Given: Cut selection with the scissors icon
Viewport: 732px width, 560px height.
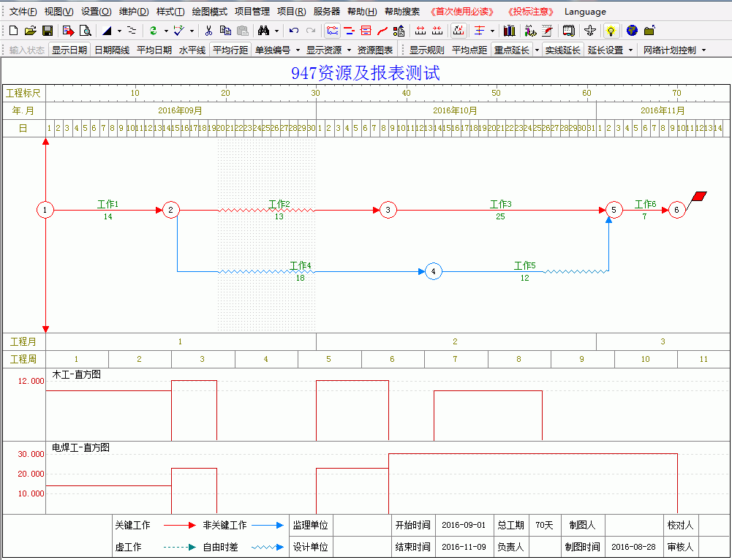Looking at the screenshot, I should click(208, 31).
